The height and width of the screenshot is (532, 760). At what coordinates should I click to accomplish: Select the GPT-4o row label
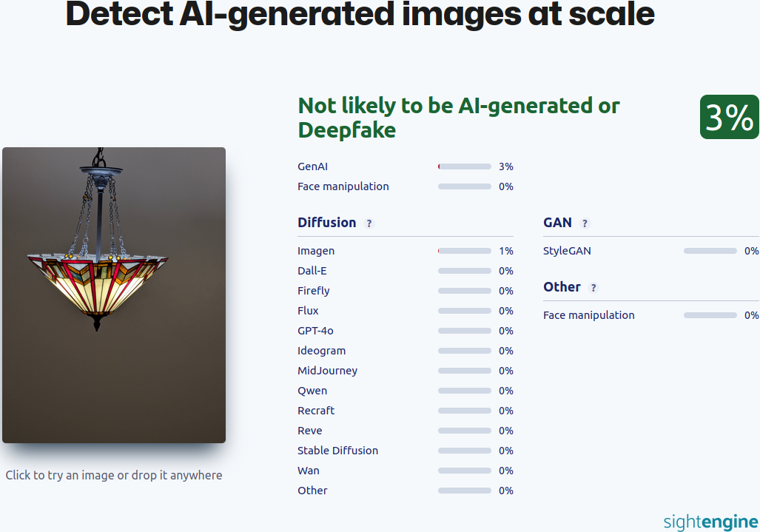[x=315, y=331]
